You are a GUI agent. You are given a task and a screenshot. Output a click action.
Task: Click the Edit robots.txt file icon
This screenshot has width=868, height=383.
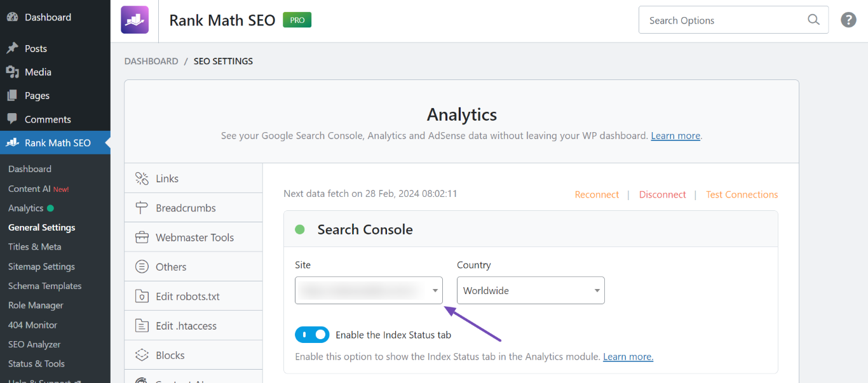tap(142, 296)
